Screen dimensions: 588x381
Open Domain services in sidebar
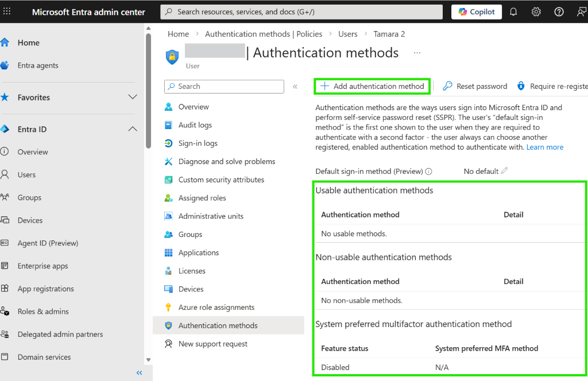tap(44, 357)
